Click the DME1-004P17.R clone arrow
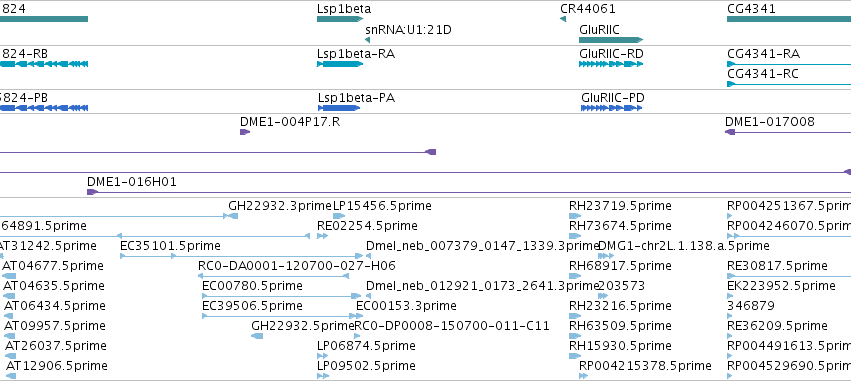Screen dimensions: 851x381 [x=245, y=132]
